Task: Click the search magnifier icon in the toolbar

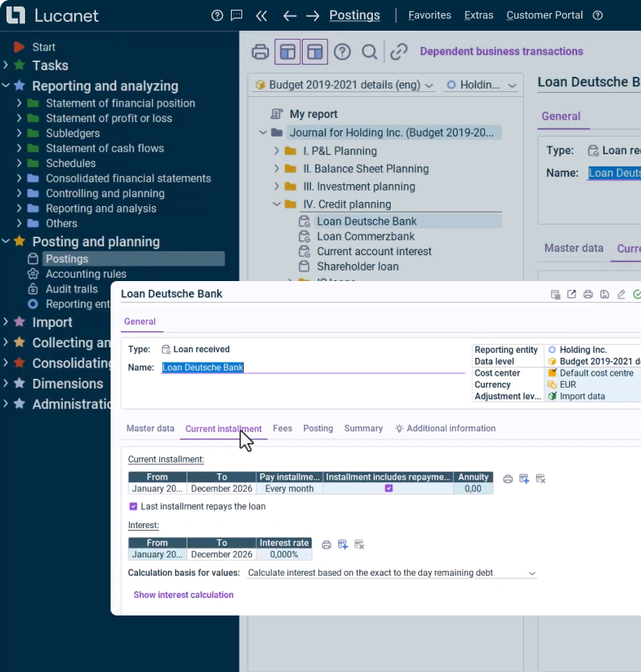Action: click(369, 52)
